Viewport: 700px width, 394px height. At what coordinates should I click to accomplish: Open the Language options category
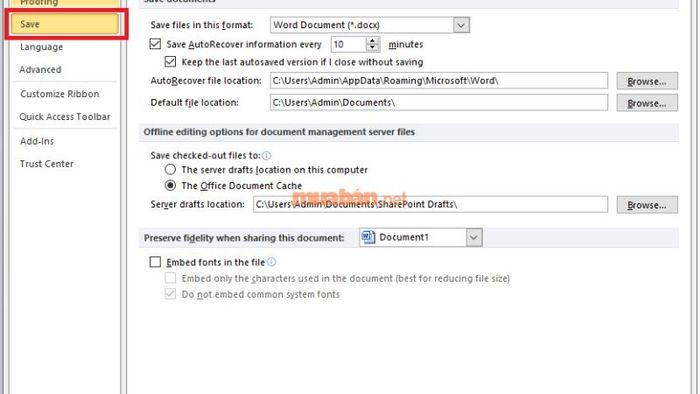coord(42,47)
